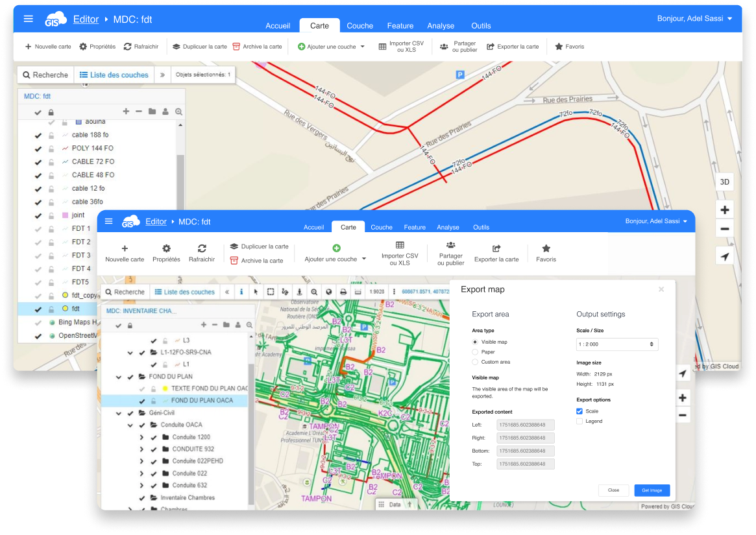Screen dimensions: 756x535
Task: Click the measure ruler icon in front toolbar
Action: click(358, 292)
